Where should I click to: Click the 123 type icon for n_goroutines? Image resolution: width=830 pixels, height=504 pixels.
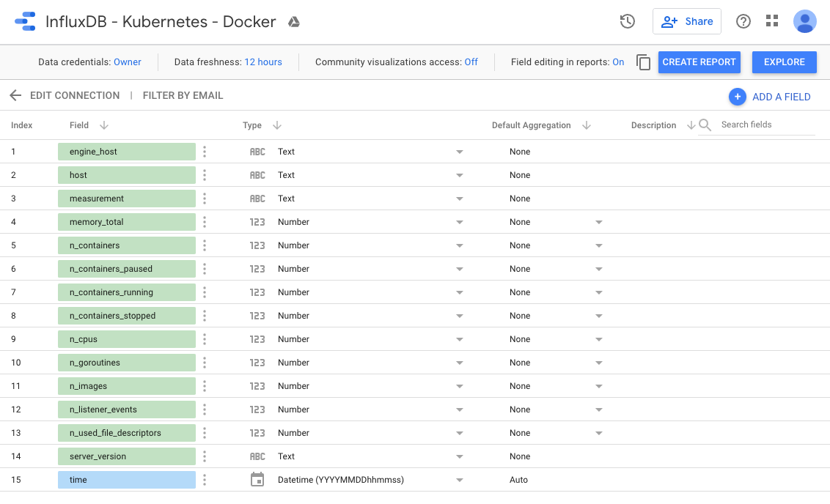[x=257, y=363]
